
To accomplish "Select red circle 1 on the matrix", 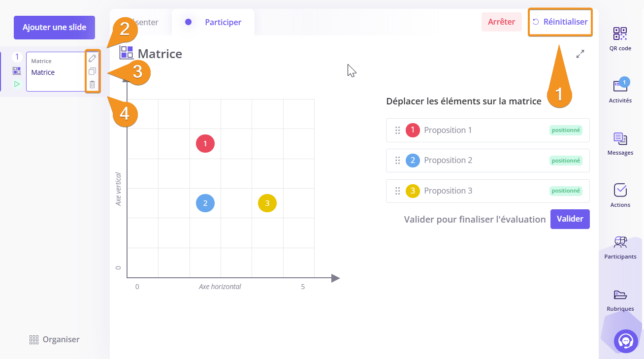I will point(205,144).
